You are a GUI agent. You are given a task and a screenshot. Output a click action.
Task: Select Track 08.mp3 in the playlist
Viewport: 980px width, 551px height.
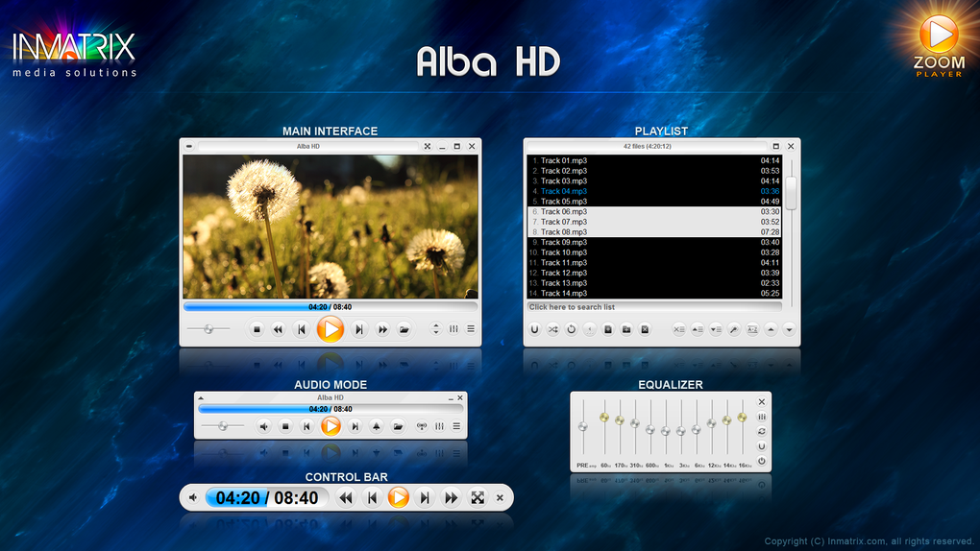coord(653,231)
